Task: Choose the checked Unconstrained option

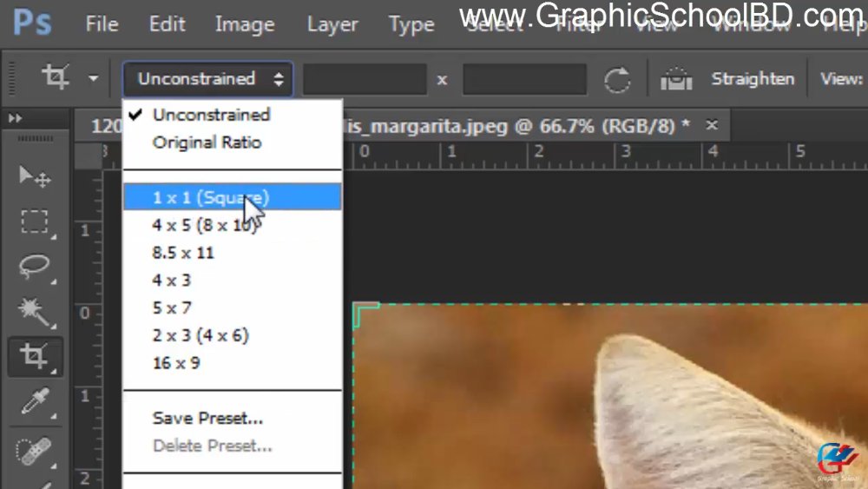Action: click(232, 115)
